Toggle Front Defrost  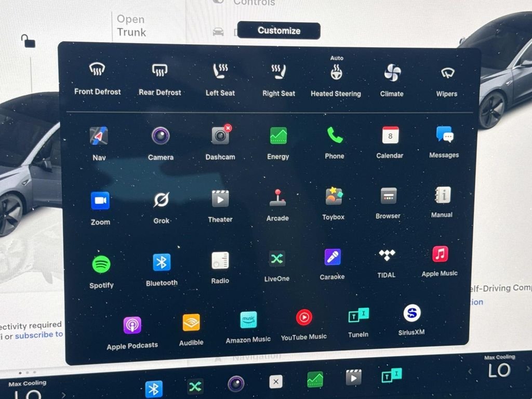click(97, 78)
